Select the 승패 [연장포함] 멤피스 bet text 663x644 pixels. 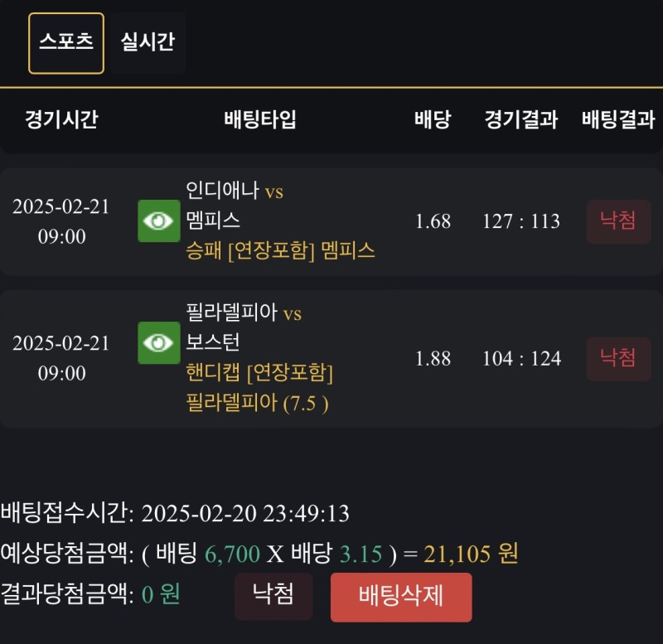[281, 251]
